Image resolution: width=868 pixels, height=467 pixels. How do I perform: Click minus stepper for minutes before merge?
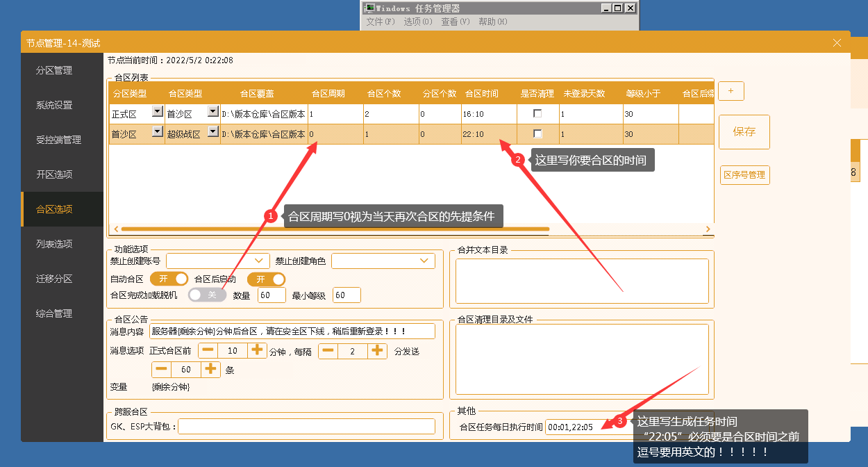pyautogui.click(x=208, y=351)
